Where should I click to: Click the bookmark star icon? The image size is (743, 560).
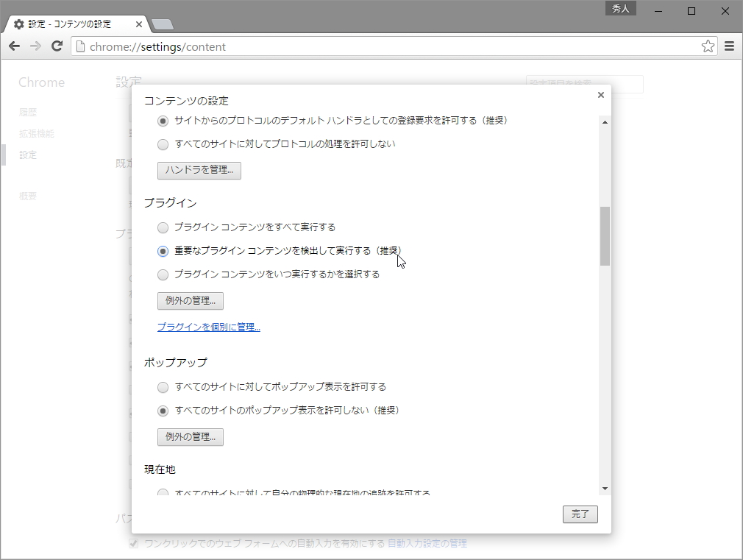coord(708,46)
